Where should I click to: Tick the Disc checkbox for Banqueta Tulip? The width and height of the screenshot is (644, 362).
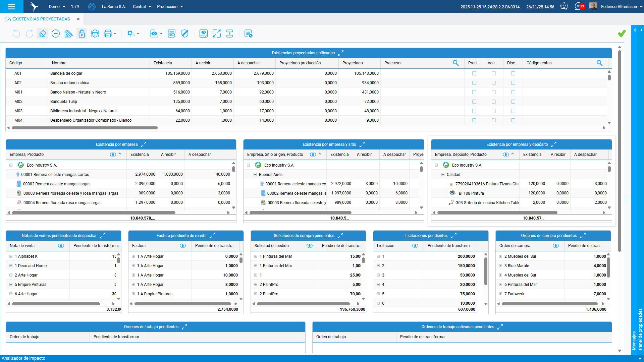513,102
